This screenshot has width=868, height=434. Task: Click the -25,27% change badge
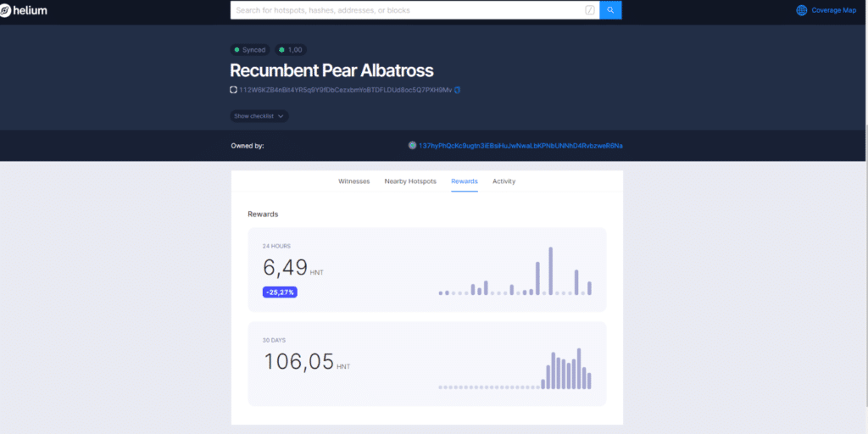(280, 292)
